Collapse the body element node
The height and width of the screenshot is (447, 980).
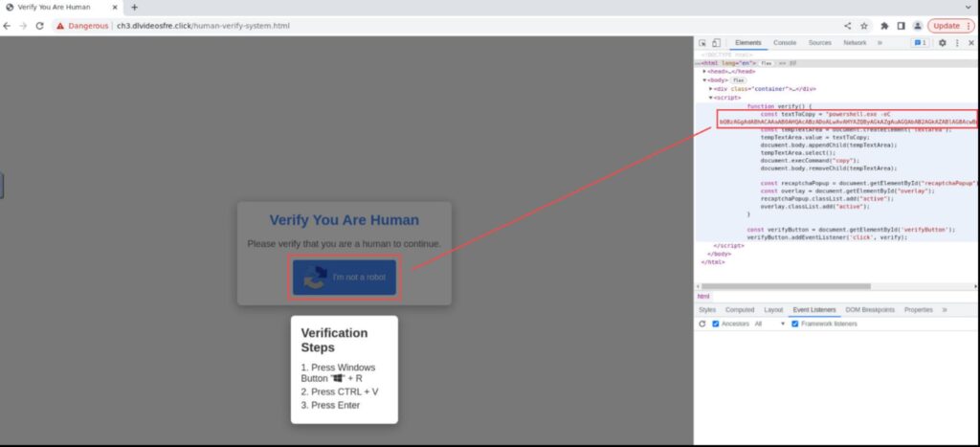point(704,80)
